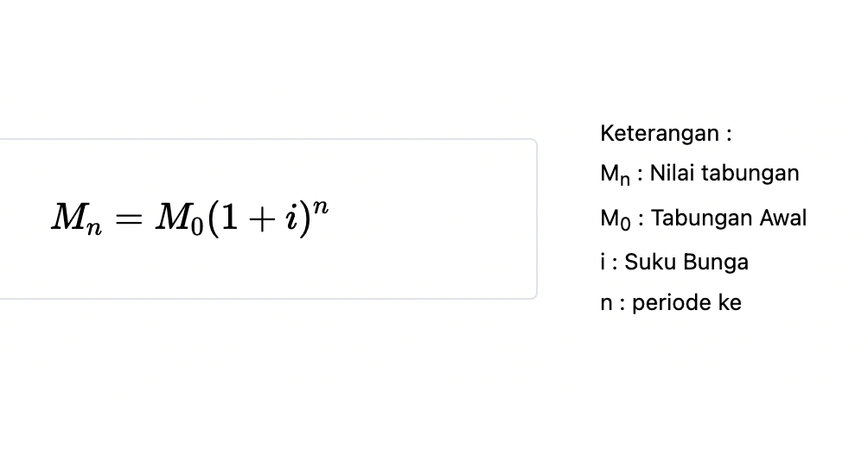Click the 'periode ke' description text
This screenshot has width=868, height=469.
coord(686,303)
